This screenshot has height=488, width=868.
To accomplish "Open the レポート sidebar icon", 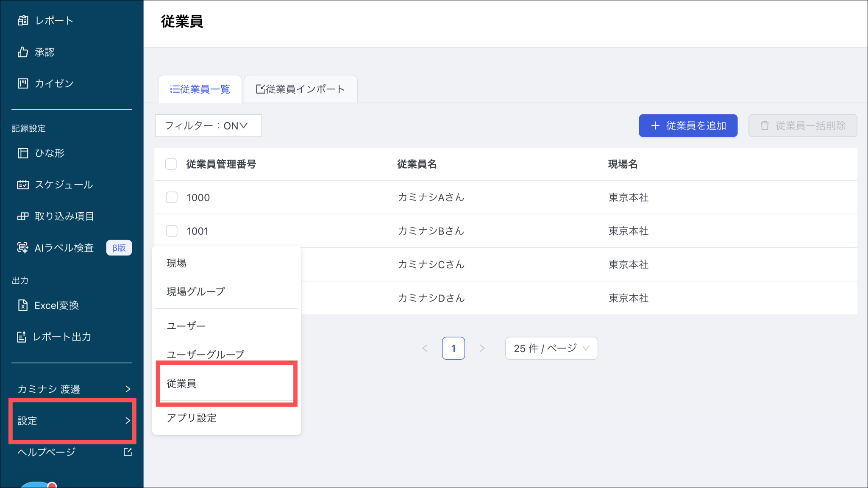I will pyautogui.click(x=23, y=20).
